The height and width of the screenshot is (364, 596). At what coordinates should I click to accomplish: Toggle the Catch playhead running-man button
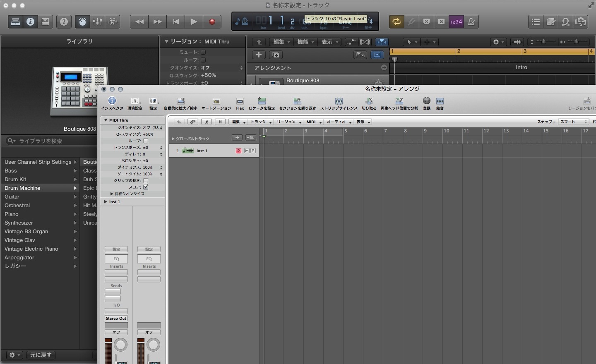[207, 122]
